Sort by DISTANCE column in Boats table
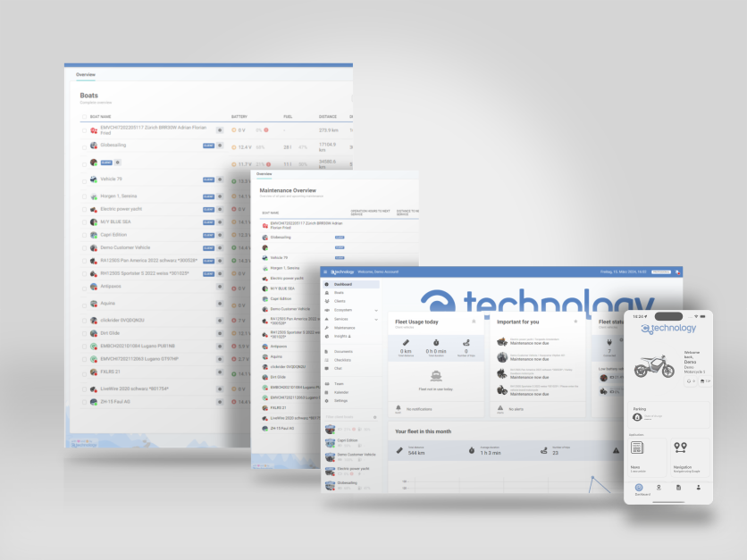The width and height of the screenshot is (747, 560). click(x=328, y=117)
